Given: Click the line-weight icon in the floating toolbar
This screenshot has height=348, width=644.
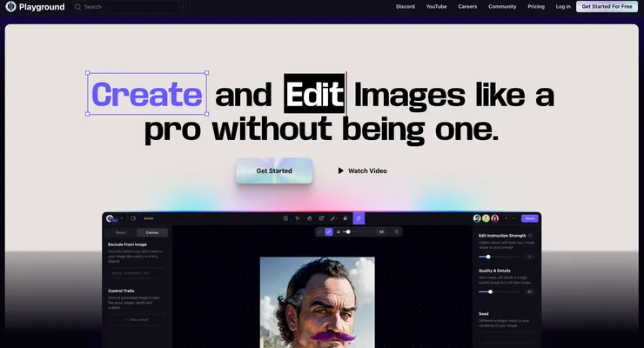Looking at the screenshot, I should click(339, 232).
